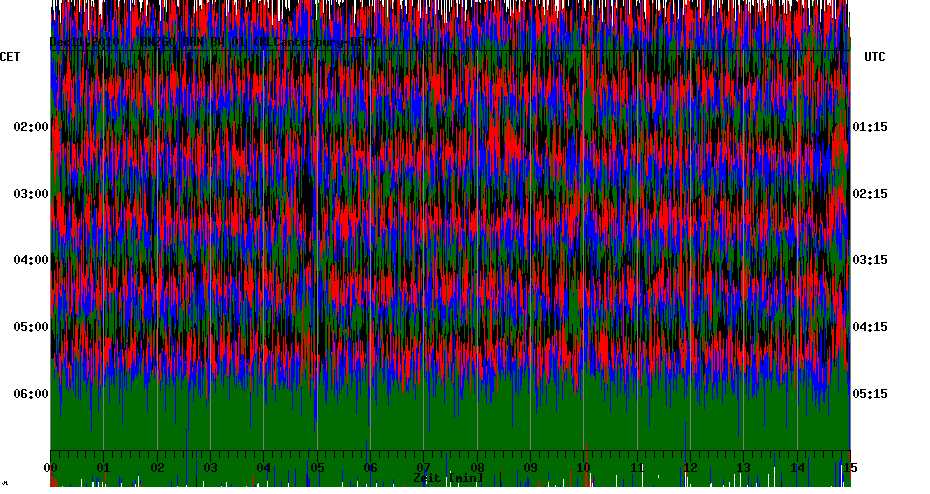930x494 pixels.
Task: Click the 05:15 UTC time label
Action: pos(870,393)
